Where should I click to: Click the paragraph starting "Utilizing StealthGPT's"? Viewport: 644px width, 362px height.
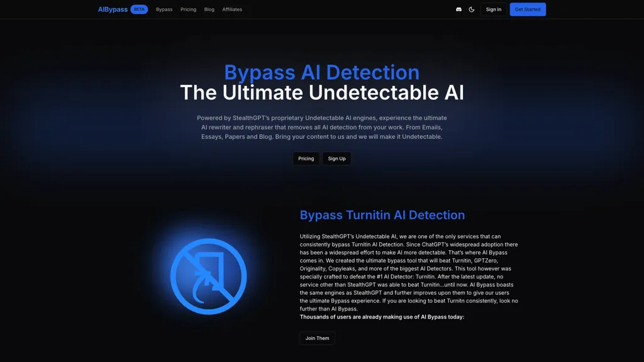coord(409,273)
